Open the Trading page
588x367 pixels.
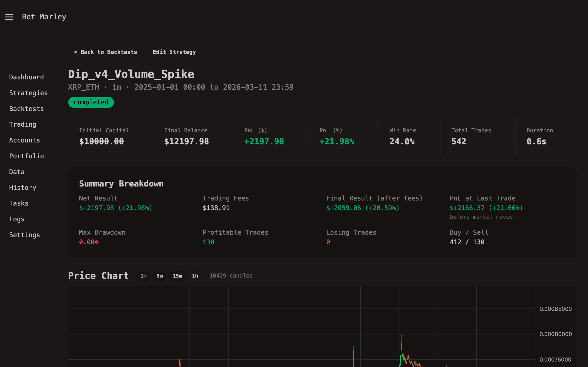coord(22,124)
